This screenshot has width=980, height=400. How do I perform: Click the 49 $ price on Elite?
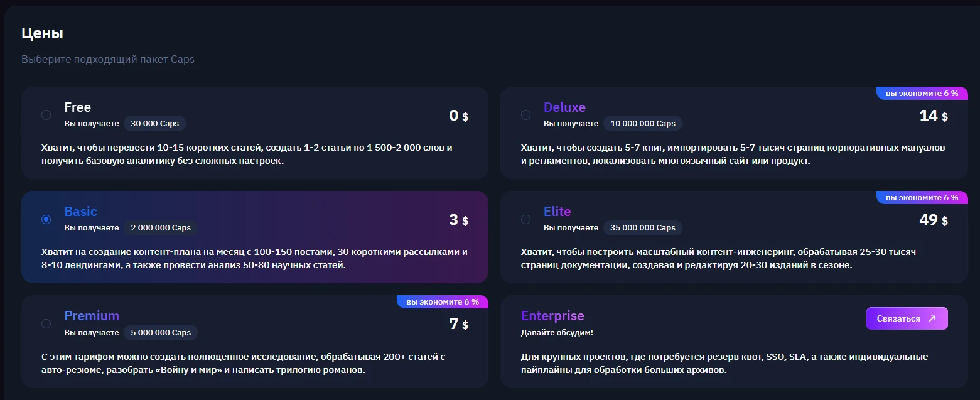coord(933,220)
